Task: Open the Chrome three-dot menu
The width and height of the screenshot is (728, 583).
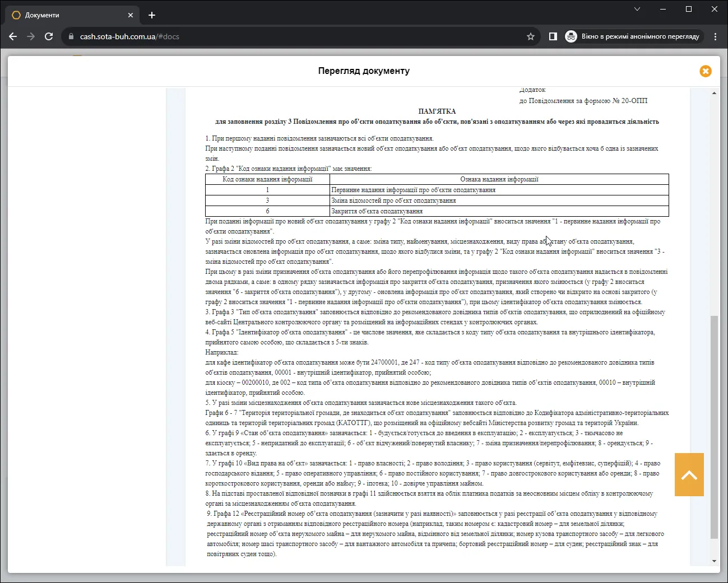Action: click(x=715, y=36)
